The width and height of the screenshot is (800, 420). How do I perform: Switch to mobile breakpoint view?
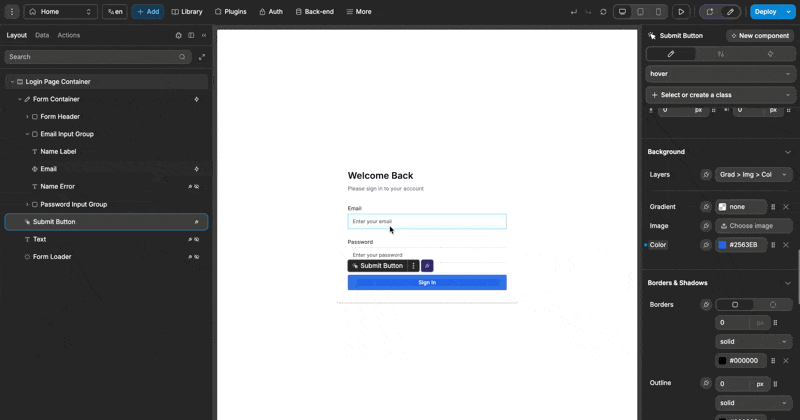658,12
